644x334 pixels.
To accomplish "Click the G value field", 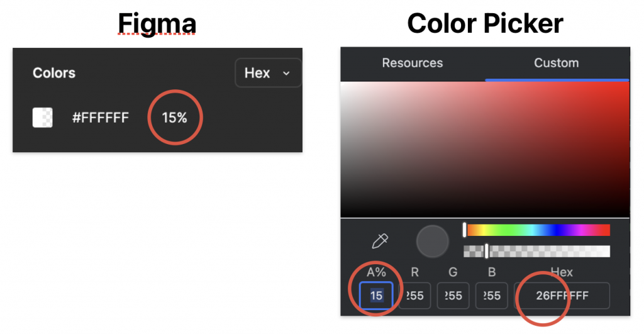I will coord(453,296).
